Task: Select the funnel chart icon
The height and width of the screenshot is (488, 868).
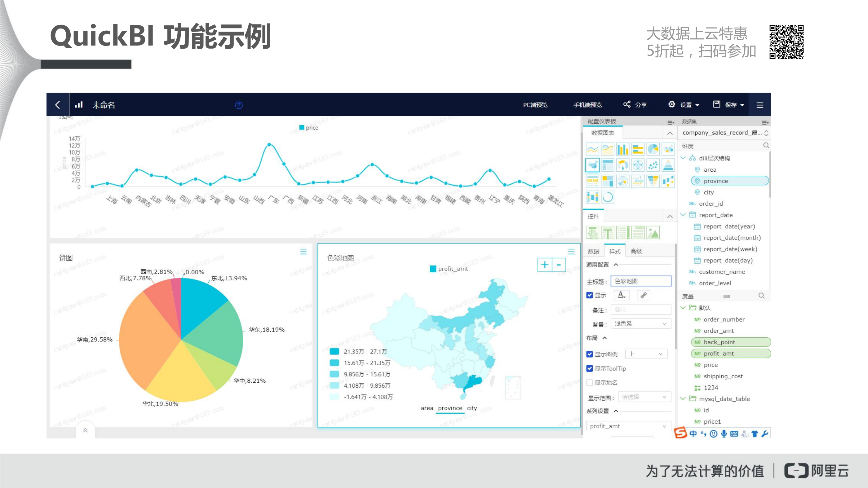Action: coord(653,181)
